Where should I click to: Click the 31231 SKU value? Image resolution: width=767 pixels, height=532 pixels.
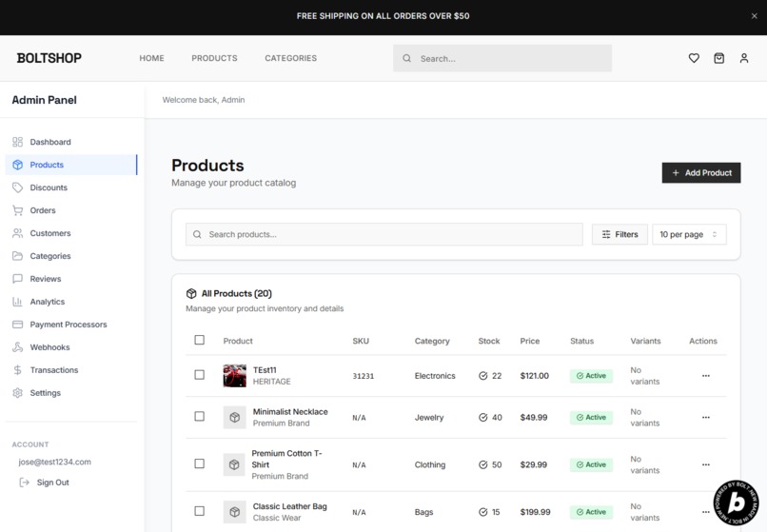click(x=363, y=376)
